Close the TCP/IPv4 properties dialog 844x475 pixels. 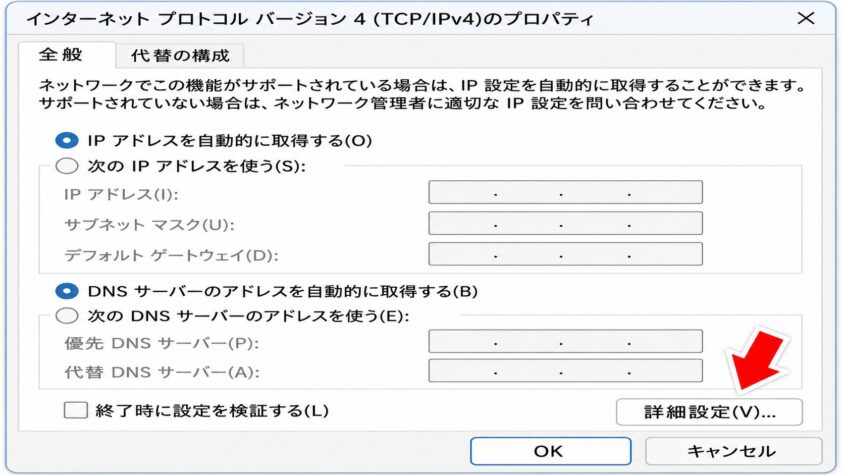click(x=805, y=18)
